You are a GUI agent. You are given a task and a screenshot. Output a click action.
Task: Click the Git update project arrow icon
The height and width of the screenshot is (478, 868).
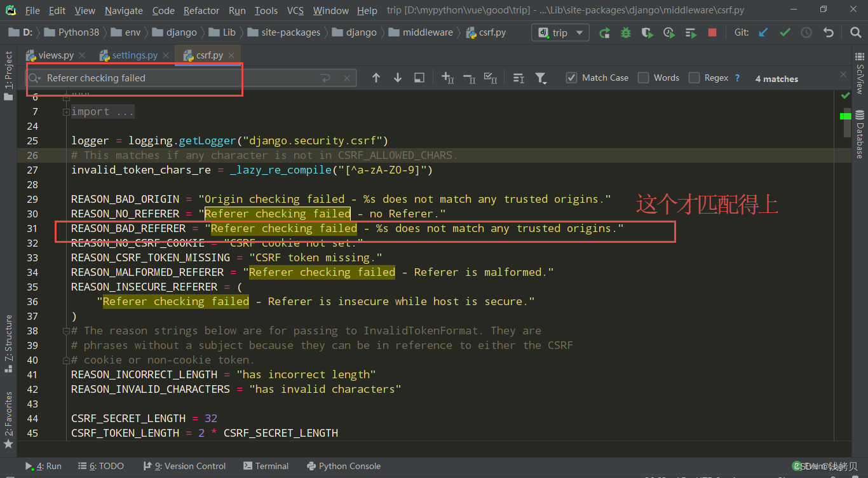pos(763,32)
